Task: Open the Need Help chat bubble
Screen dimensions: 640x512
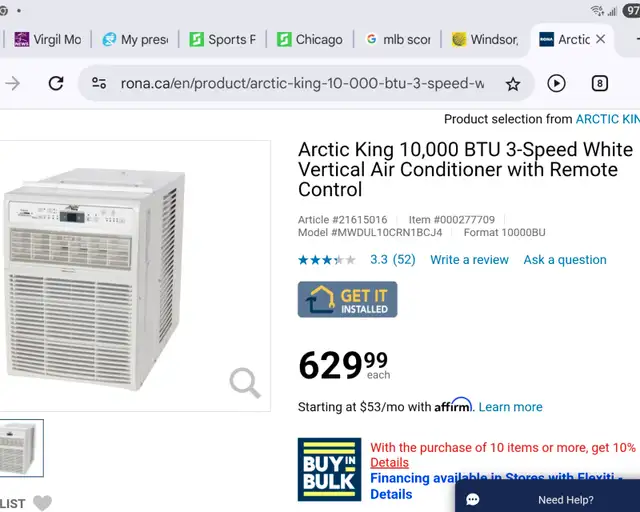Action: (547, 499)
